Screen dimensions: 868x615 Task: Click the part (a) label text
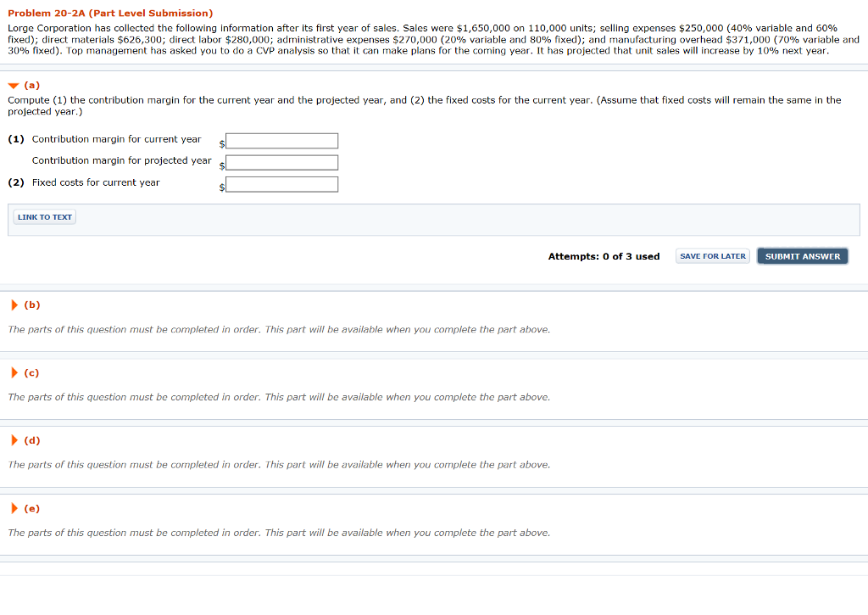pyautogui.click(x=30, y=85)
